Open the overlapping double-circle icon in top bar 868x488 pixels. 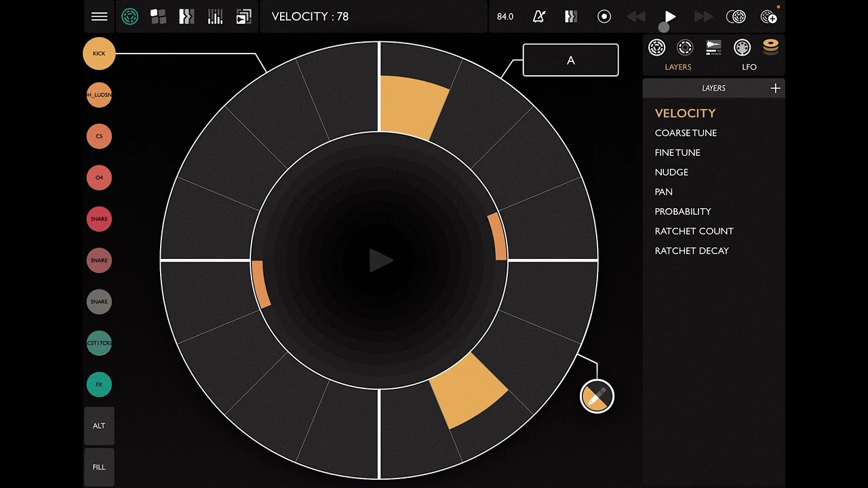point(736,16)
